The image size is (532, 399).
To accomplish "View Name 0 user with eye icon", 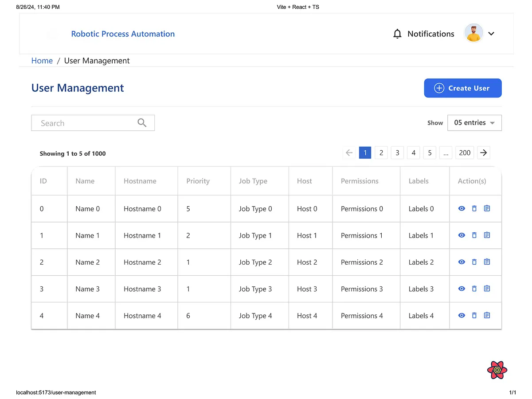I will (462, 208).
